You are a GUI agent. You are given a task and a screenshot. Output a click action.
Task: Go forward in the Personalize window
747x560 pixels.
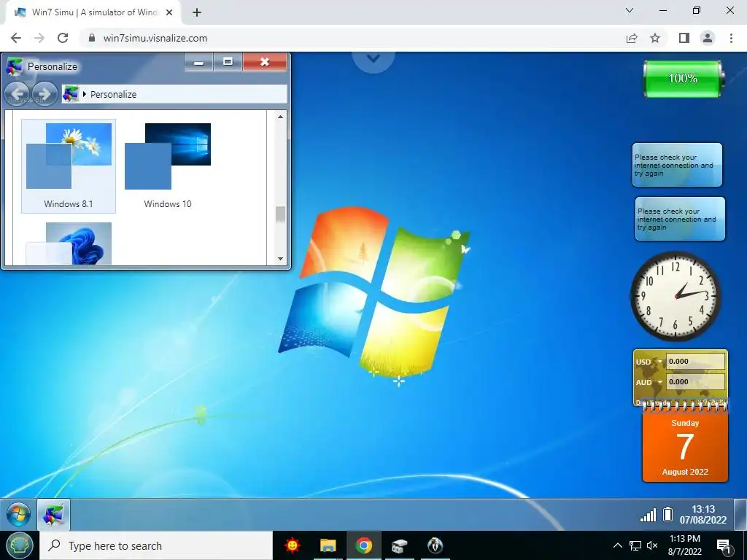click(44, 94)
